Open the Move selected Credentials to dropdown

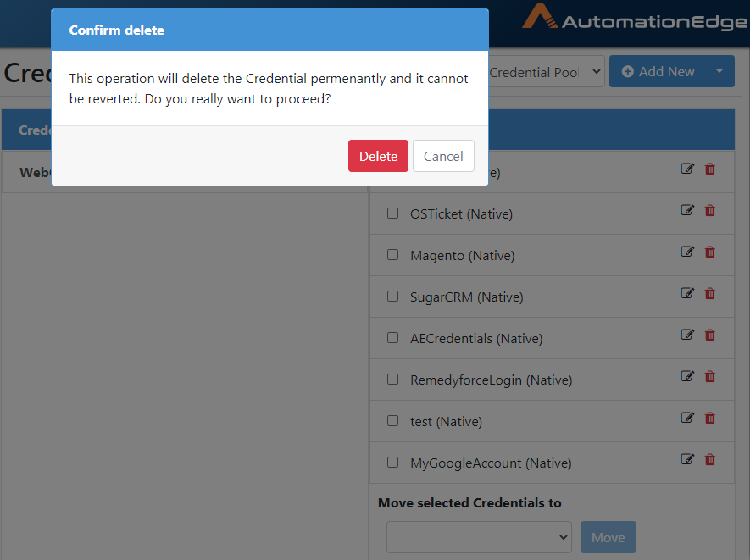[x=479, y=537]
